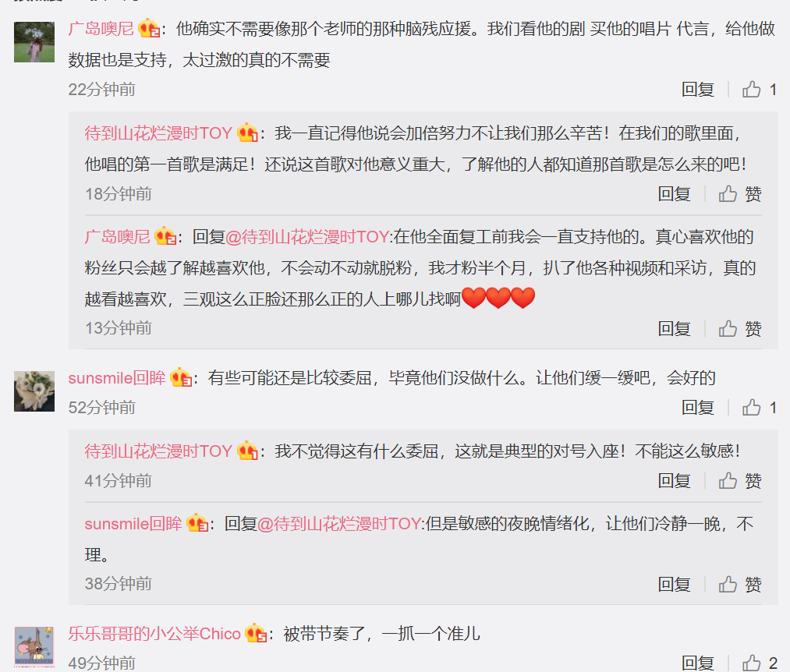Open 待到山花烂漫时TOY profile from 18分钟前 reply
Viewport: 790px width, 672px height.
coord(158,133)
